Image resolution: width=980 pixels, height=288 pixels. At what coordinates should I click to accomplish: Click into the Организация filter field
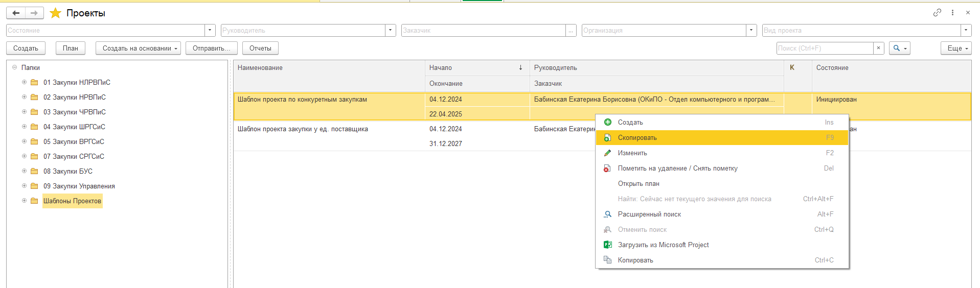[x=664, y=30]
